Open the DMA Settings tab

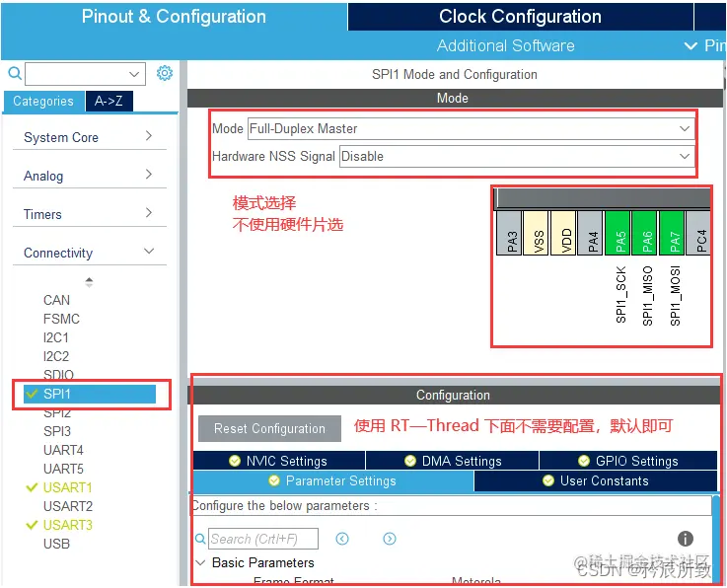click(453, 461)
